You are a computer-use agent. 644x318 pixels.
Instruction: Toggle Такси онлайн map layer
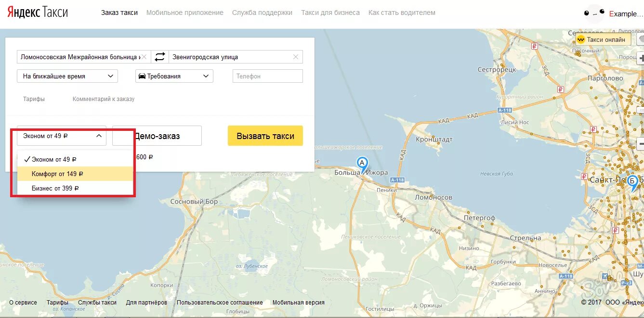[x=603, y=39]
